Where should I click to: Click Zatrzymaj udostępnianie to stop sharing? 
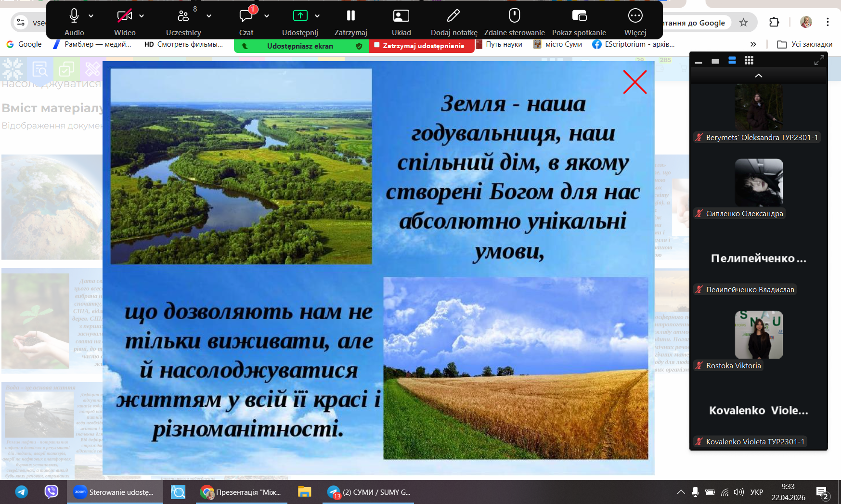coord(422,46)
